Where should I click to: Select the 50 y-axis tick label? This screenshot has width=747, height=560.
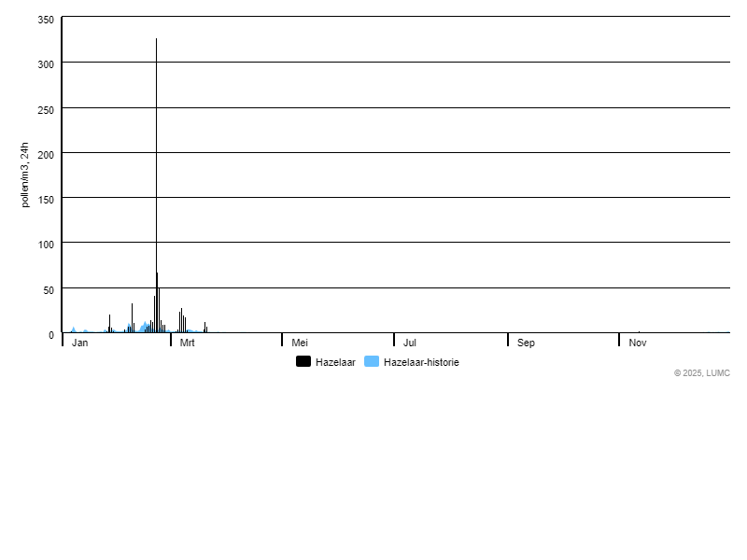coord(49,290)
